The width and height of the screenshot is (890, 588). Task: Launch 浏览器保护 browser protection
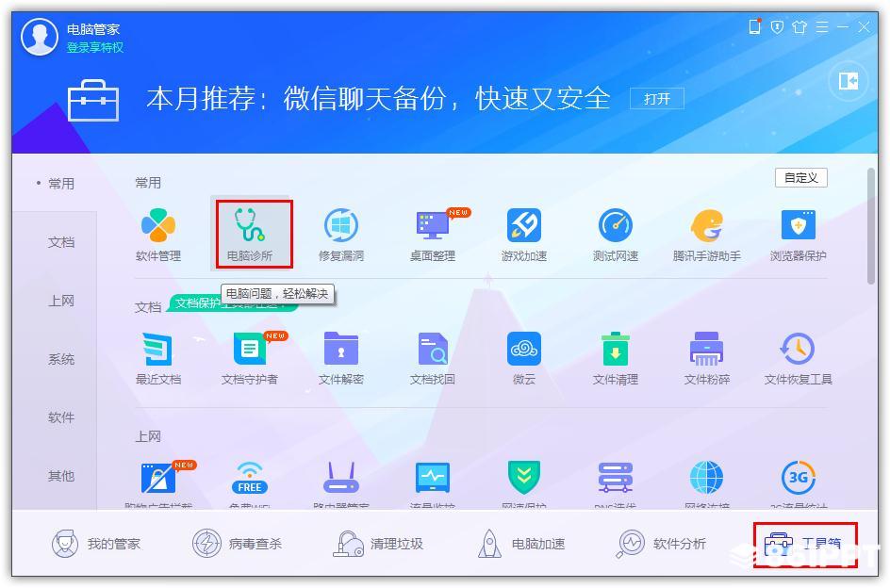tap(798, 235)
